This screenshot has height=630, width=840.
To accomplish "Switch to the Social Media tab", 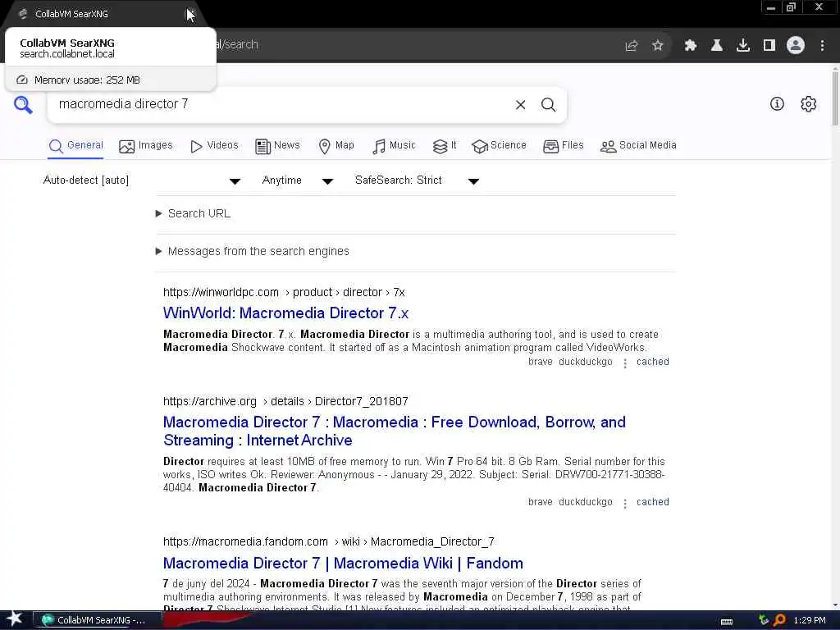I will 638,146.
